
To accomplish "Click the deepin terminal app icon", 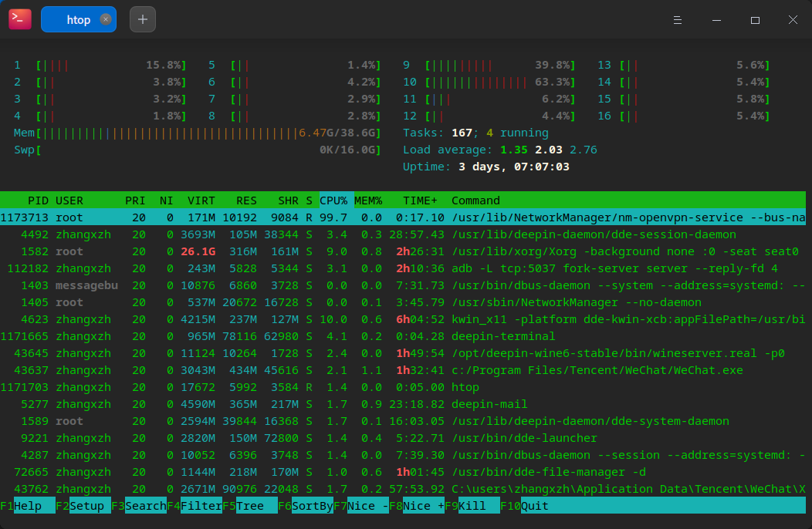I will pyautogui.click(x=20, y=19).
